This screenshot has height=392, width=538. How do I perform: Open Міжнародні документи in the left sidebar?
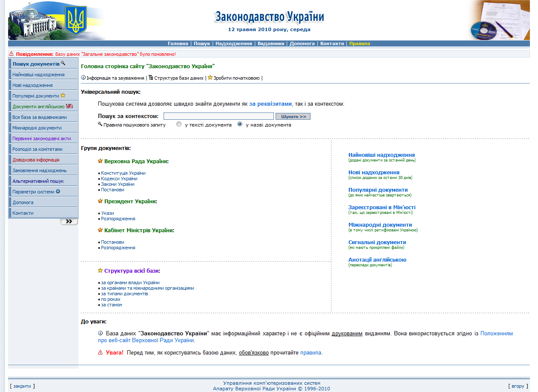(x=43, y=128)
